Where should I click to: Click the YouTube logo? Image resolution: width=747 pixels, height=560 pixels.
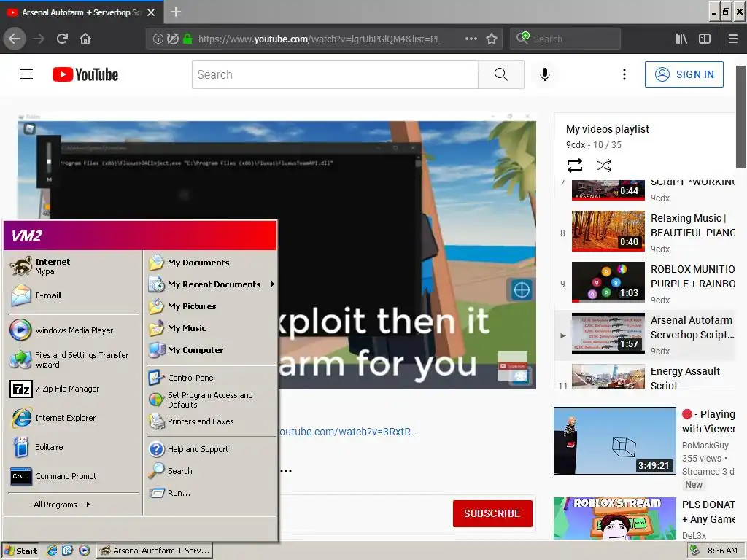85,74
